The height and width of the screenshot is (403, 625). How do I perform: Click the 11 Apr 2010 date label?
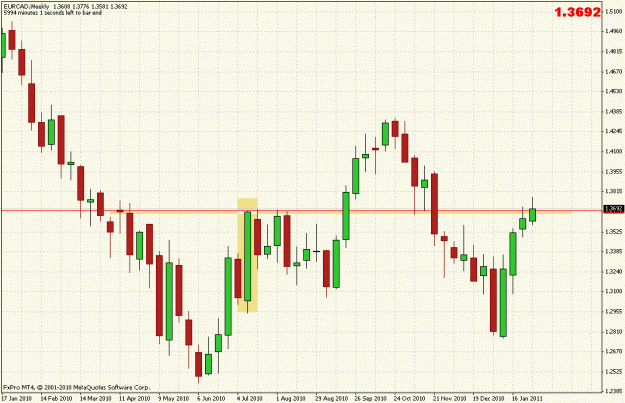135,399
